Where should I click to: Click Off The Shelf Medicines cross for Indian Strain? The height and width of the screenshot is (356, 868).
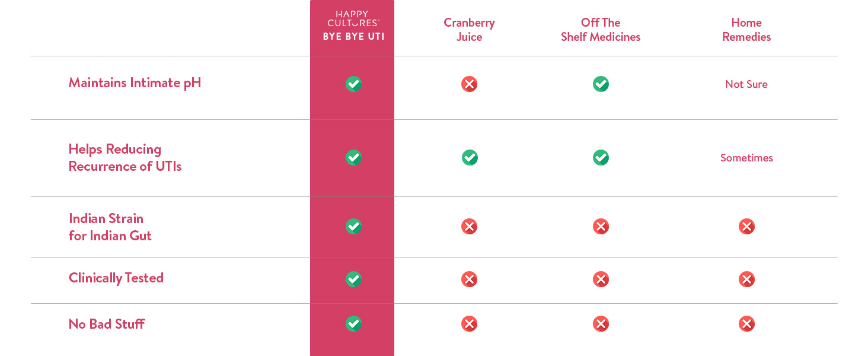(x=601, y=226)
